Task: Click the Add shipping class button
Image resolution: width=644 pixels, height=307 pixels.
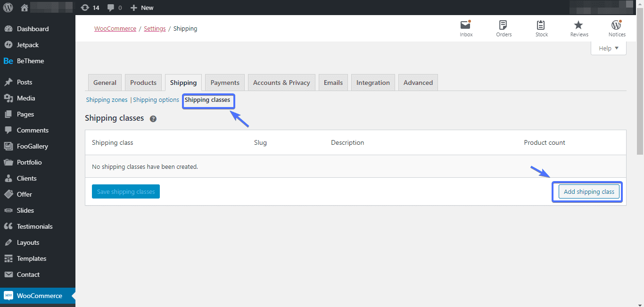Action: pos(589,192)
